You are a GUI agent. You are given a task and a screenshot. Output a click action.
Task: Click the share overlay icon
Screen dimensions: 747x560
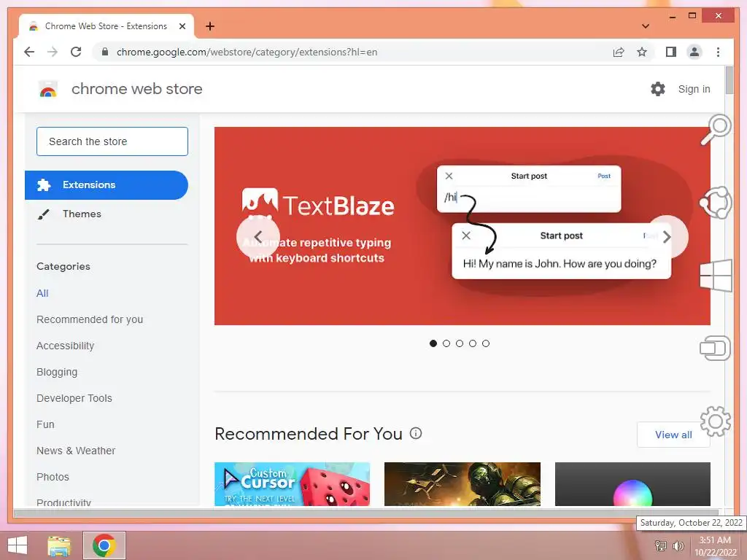click(716, 203)
